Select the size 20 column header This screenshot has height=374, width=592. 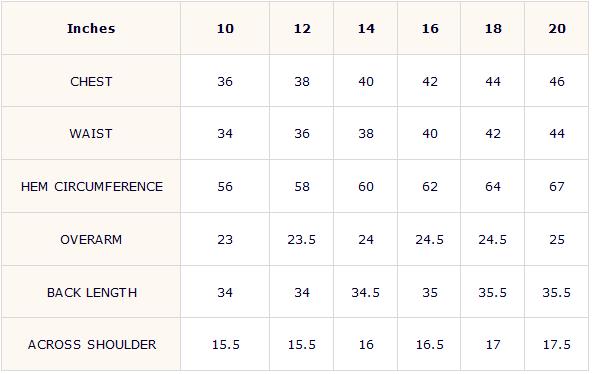point(557,29)
